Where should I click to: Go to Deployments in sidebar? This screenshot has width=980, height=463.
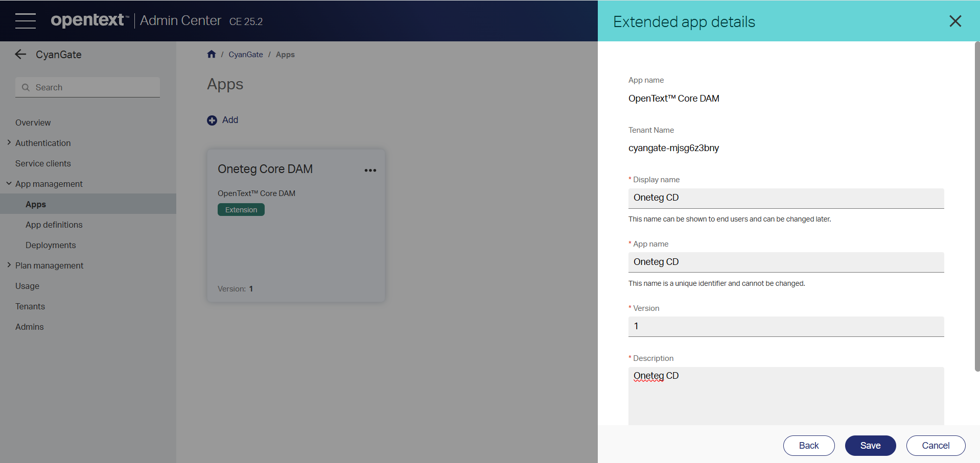click(51, 245)
